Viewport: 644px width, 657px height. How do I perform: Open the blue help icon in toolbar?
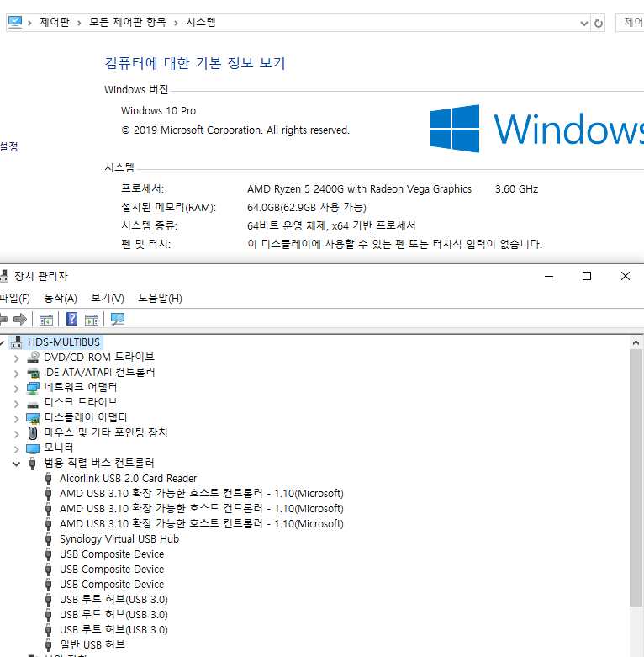tap(72, 320)
